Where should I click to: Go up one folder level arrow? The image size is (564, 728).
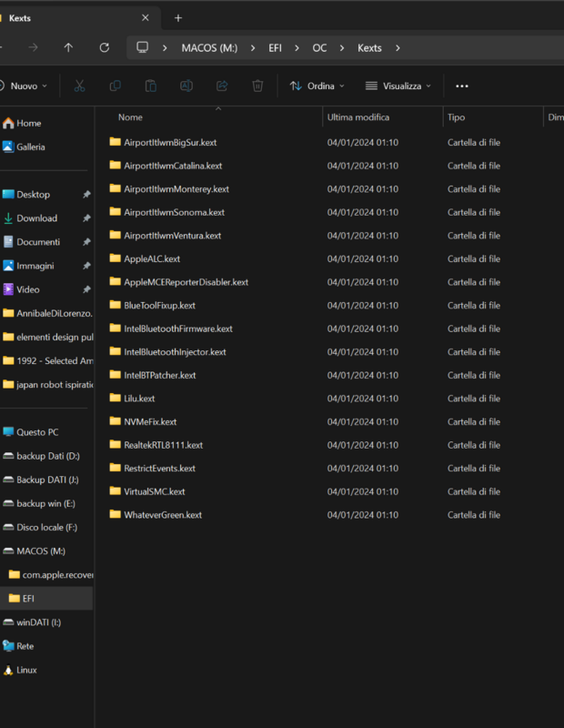68,47
